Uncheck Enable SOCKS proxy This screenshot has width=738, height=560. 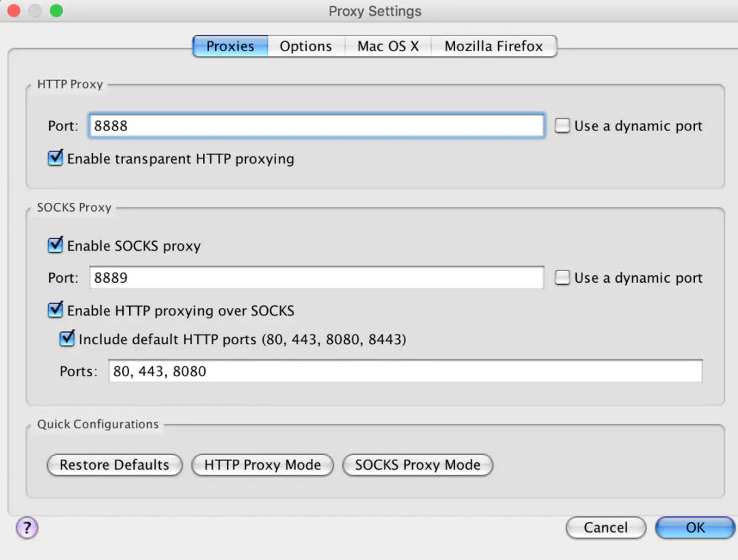click(x=55, y=245)
